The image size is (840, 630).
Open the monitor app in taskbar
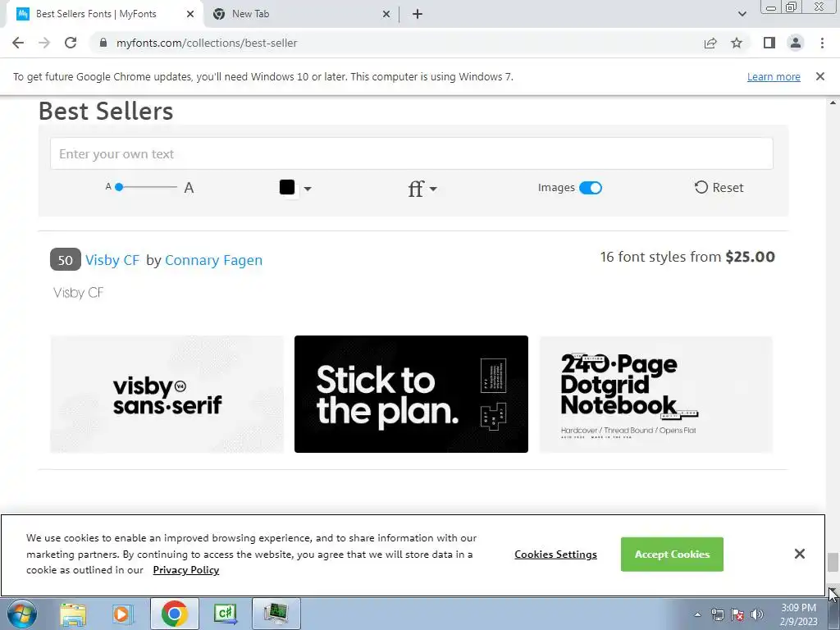(x=276, y=614)
